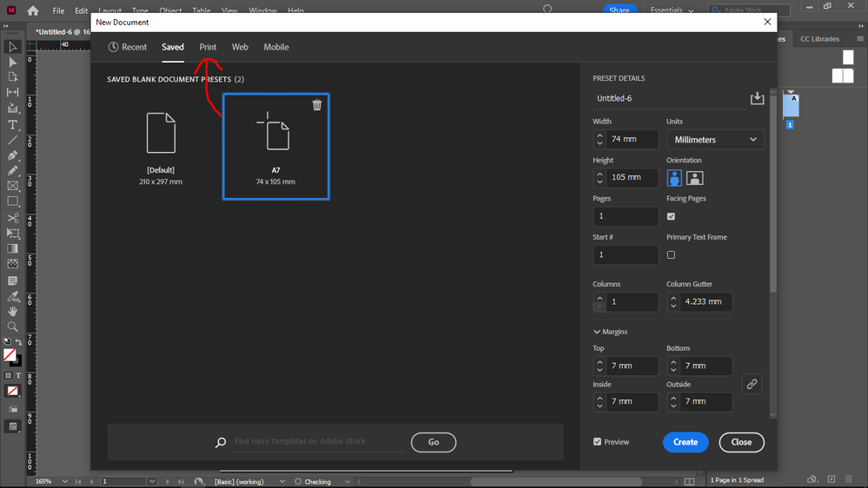
Task: Increase Width with the up stepper
Action: (x=600, y=135)
